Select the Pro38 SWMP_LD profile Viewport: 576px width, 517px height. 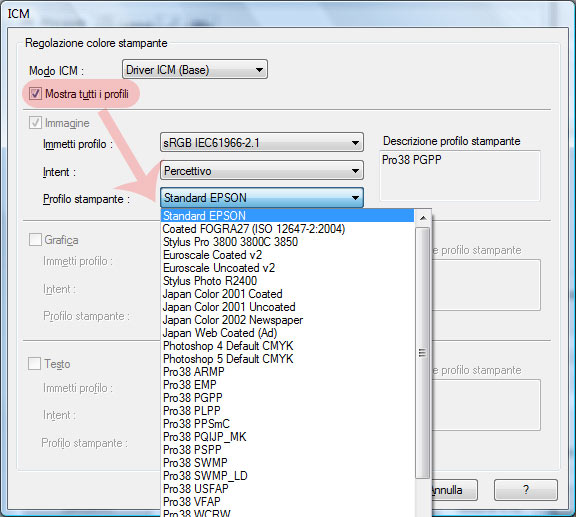[288, 475]
